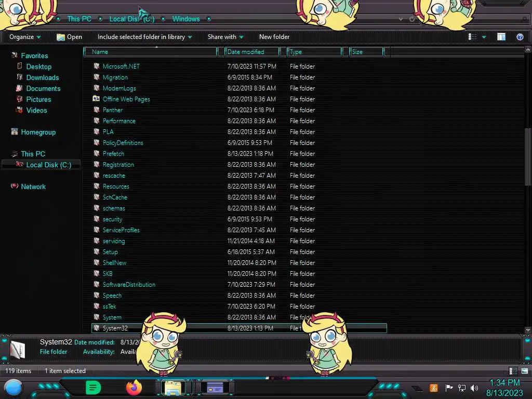Open the Help icon
Image resolution: width=532 pixels, height=399 pixels.
(x=520, y=37)
